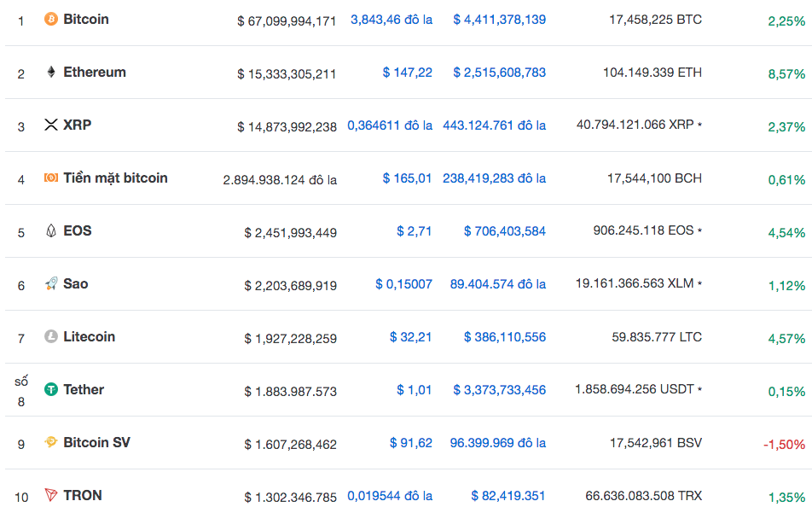The width and height of the screenshot is (812, 507).
Task: Select Ethereum change 8,57%
Action: click(x=786, y=74)
